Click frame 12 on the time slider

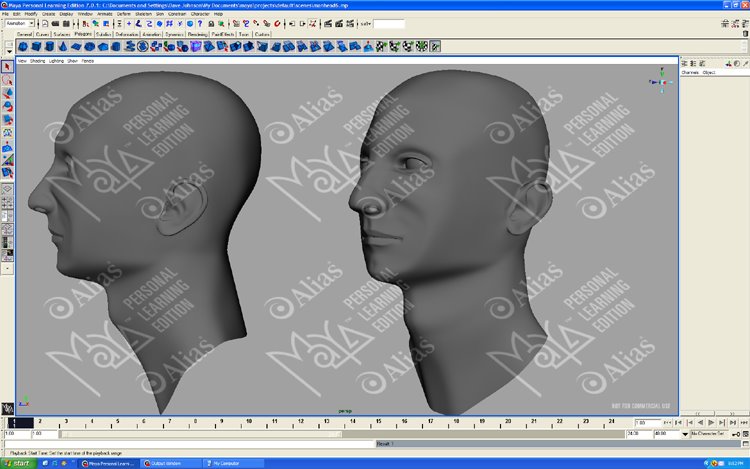[300, 423]
